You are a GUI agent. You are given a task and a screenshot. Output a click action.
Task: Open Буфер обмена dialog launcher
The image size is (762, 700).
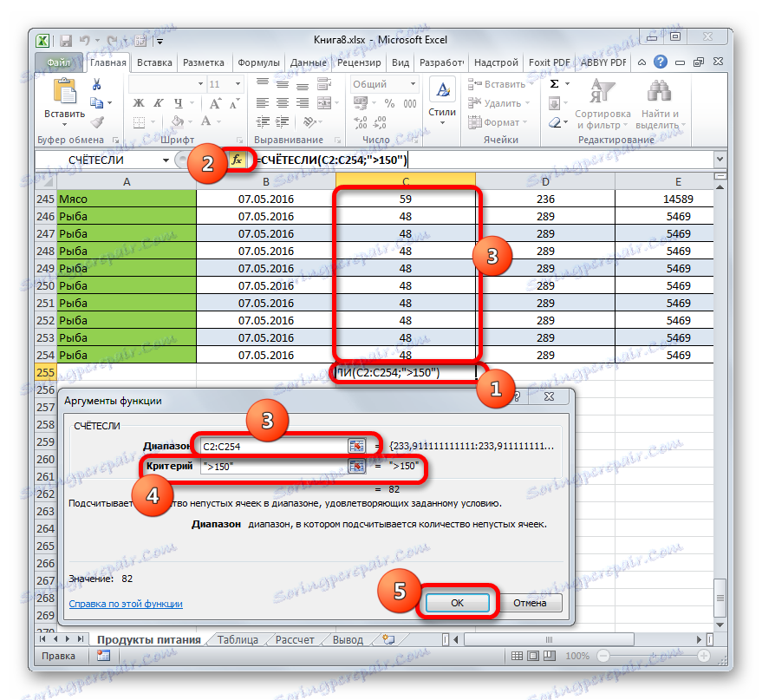115,140
